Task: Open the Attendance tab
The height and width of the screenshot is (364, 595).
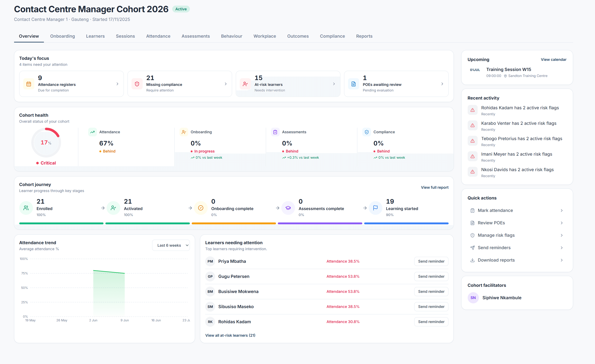Action: [158, 36]
